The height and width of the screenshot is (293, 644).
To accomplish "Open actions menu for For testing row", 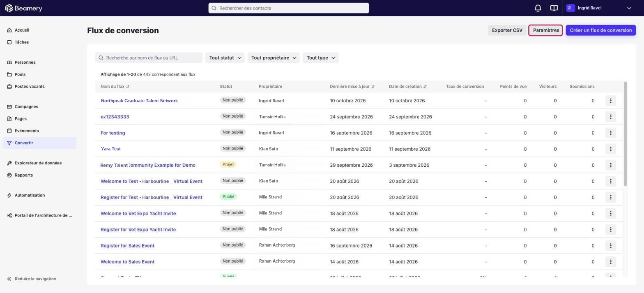I will click(x=611, y=133).
